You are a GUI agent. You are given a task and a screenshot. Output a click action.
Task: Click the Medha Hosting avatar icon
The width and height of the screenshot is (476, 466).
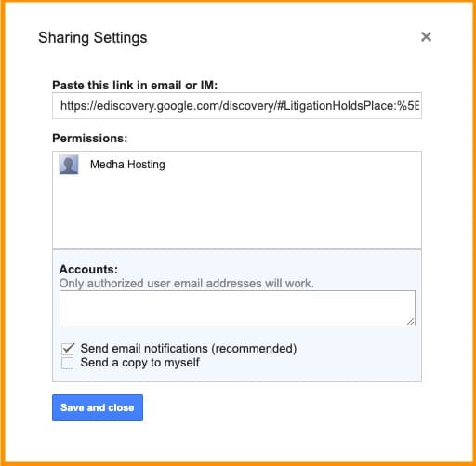coord(69,165)
